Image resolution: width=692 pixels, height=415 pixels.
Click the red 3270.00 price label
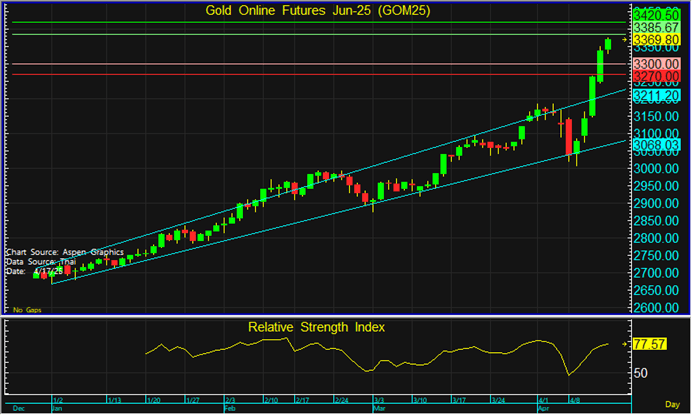(657, 75)
